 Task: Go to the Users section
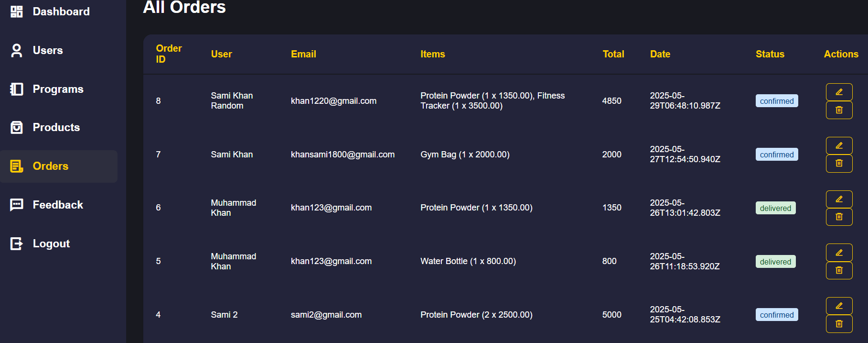pos(48,50)
